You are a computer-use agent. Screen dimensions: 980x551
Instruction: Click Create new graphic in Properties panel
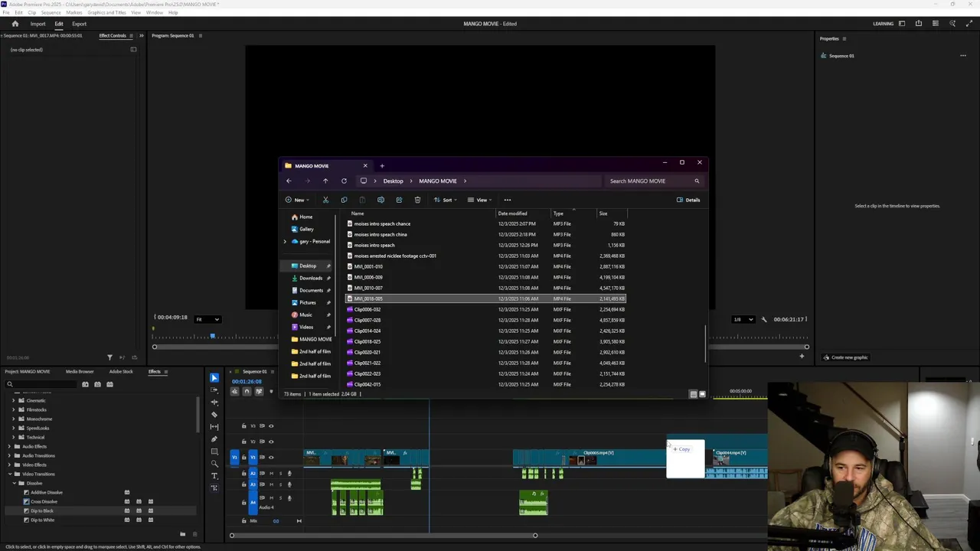click(x=844, y=357)
